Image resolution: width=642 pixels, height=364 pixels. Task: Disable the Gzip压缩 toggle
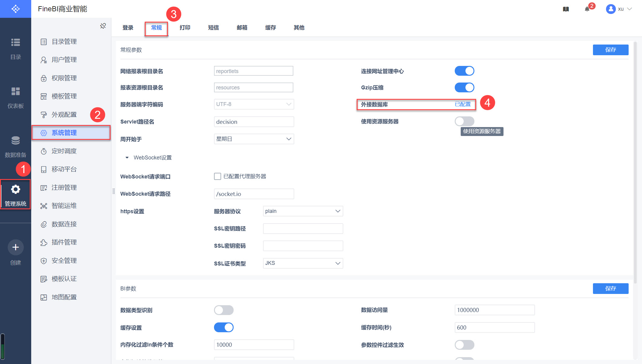point(464,88)
